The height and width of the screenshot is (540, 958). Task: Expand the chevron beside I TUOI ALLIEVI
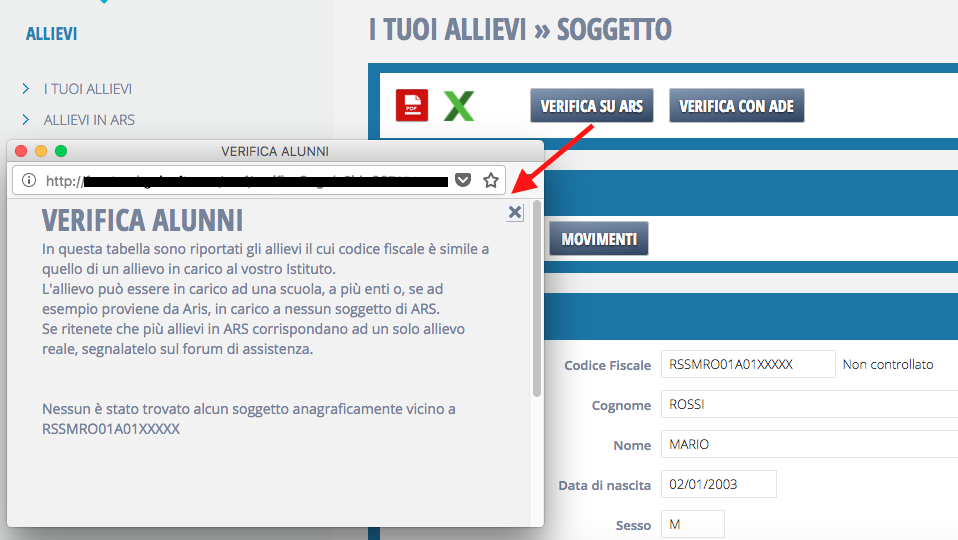coord(25,89)
